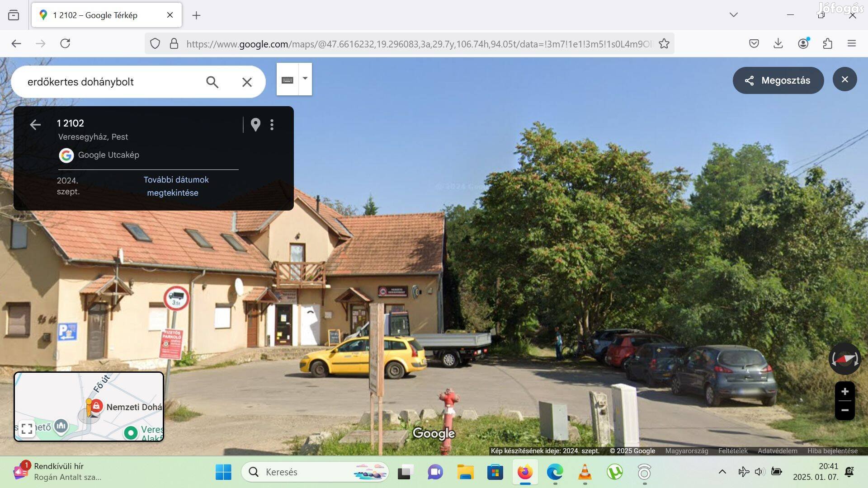The image size is (868, 488).
Task: Open Task View on the taskbar
Action: [x=405, y=472]
